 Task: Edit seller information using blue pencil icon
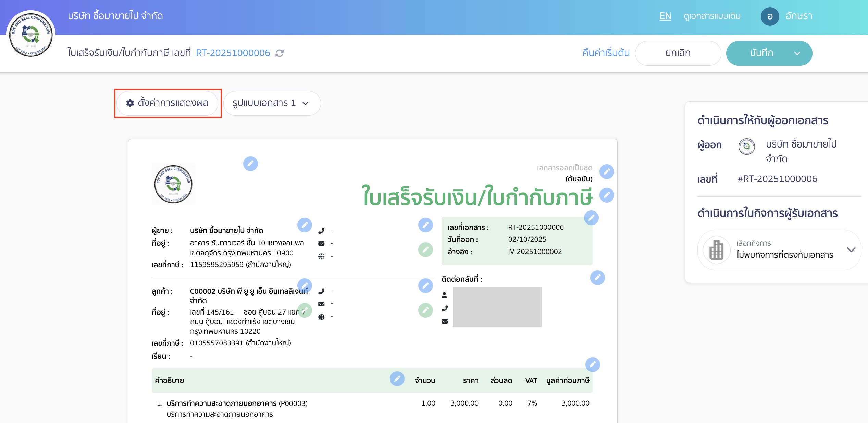[305, 225]
